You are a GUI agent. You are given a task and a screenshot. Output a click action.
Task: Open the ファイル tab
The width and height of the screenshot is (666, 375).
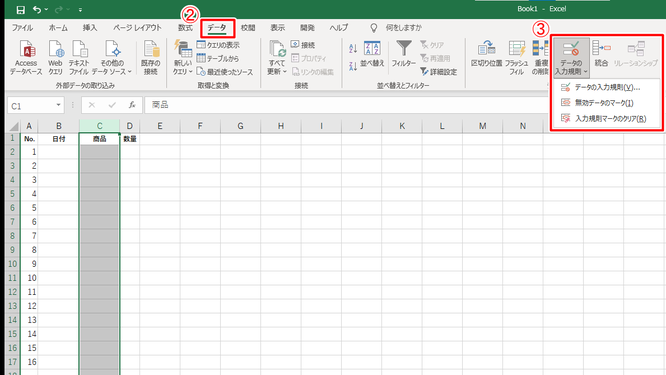pyautogui.click(x=22, y=28)
